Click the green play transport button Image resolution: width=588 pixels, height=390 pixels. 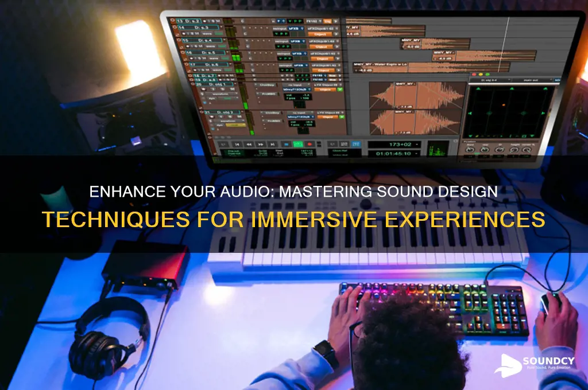click(x=298, y=144)
